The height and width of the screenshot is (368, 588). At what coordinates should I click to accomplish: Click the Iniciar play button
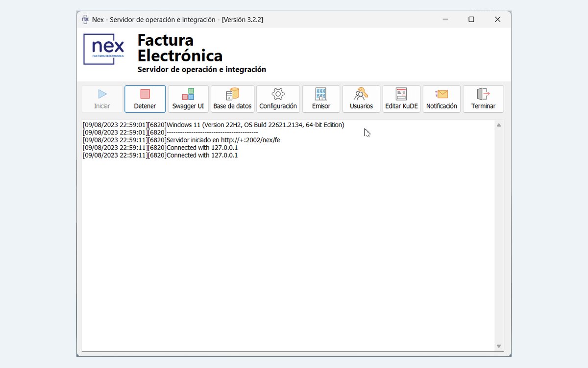(x=102, y=99)
